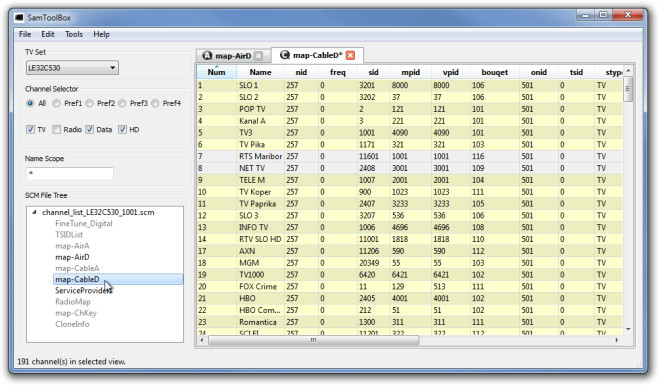660x386 pixels.
Task: Click the SamToolBox title bar app icon
Action: tap(19, 18)
